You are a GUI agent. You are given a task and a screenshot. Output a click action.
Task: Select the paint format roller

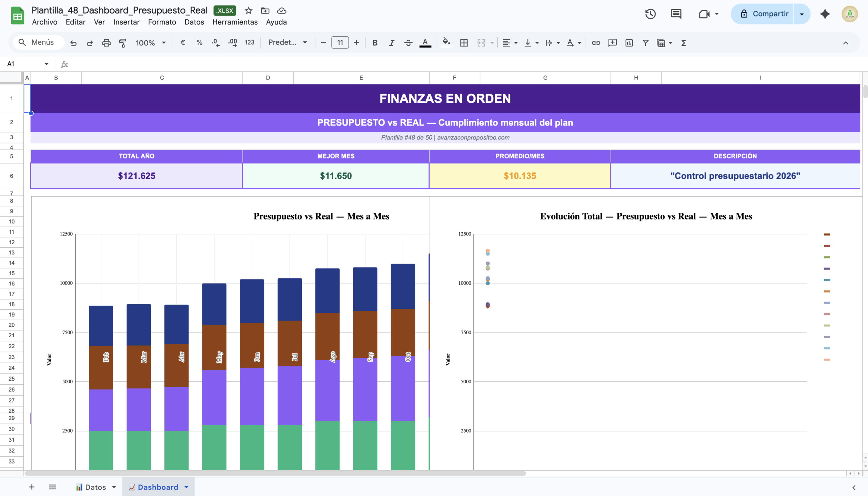point(122,43)
